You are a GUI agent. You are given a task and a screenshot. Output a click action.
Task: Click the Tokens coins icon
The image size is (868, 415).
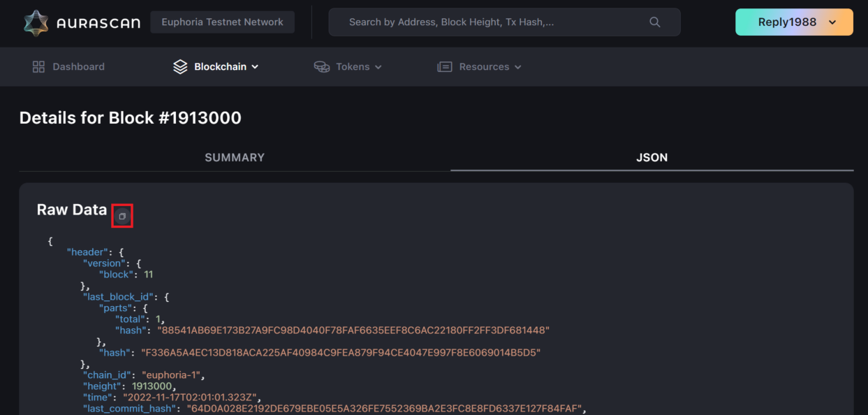pyautogui.click(x=321, y=67)
